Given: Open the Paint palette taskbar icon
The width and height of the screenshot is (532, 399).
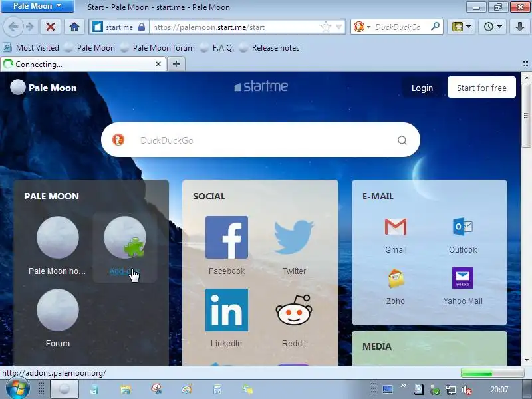Looking at the screenshot, I should point(187,389).
